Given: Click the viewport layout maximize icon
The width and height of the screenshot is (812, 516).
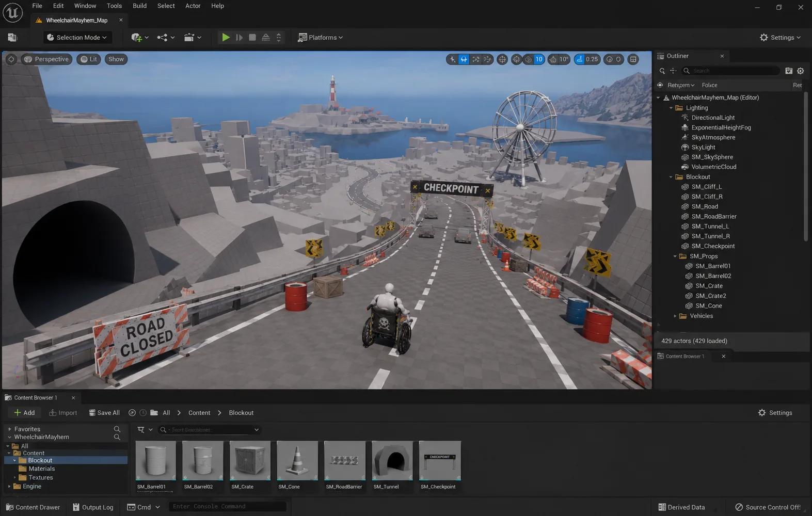Looking at the screenshot, I should click(x=633, y=59).
